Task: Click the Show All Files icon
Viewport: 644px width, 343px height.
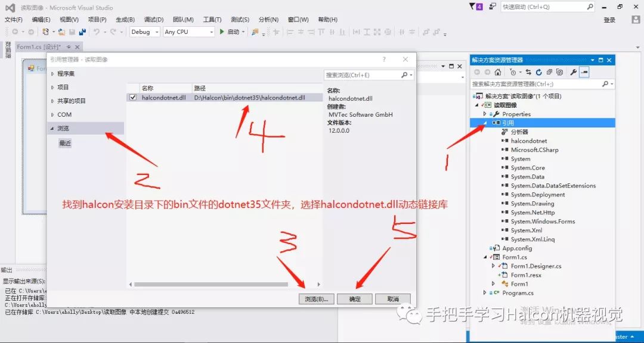Action: (x=559, y=72)
